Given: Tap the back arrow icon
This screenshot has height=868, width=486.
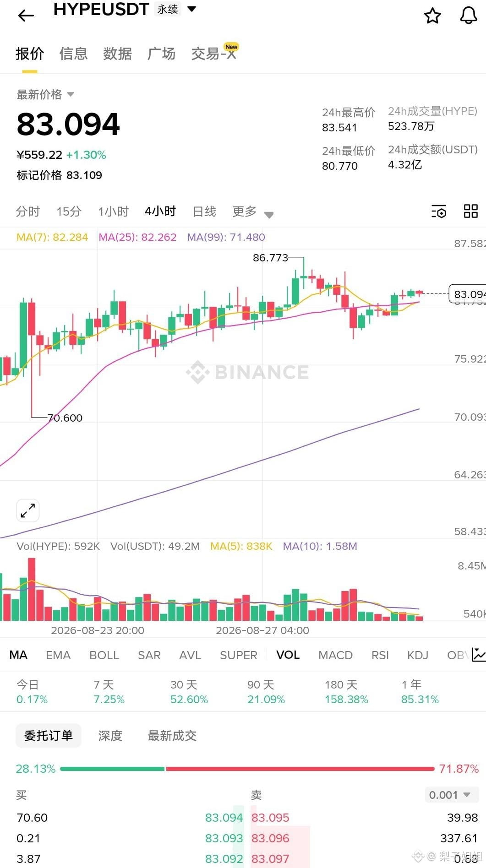Looking at the screenshot, I should (26, 16).
